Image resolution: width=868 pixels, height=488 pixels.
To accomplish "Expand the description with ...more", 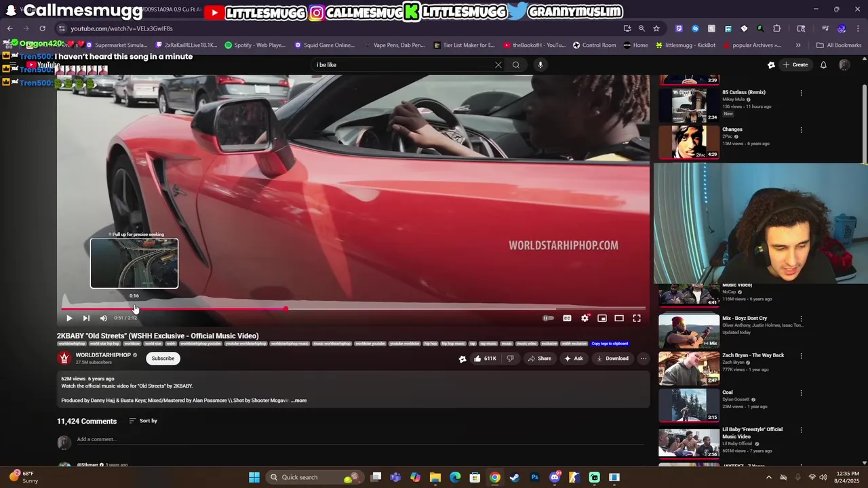I will pyautogui.click(x=299, y=401).
